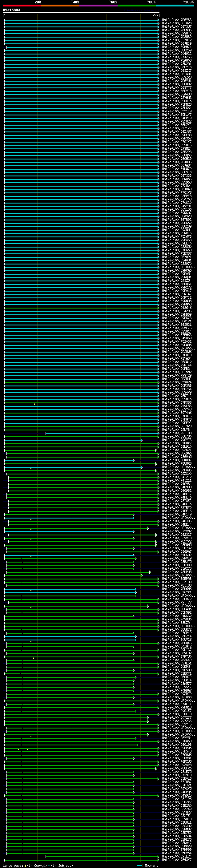Select UniRef100_Q6JAH6 label
The image size is (197, 868).
pos(177,162)
